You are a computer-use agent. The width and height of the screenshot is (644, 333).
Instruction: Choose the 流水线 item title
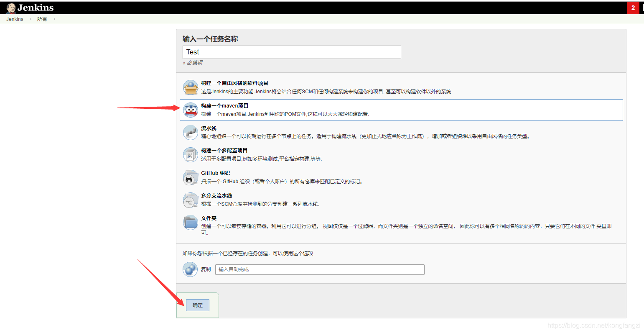point(209,128)
